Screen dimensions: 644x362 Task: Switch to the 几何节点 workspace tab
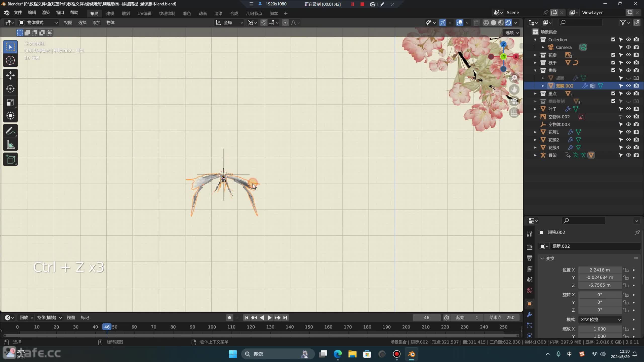(x=254, y=14)
